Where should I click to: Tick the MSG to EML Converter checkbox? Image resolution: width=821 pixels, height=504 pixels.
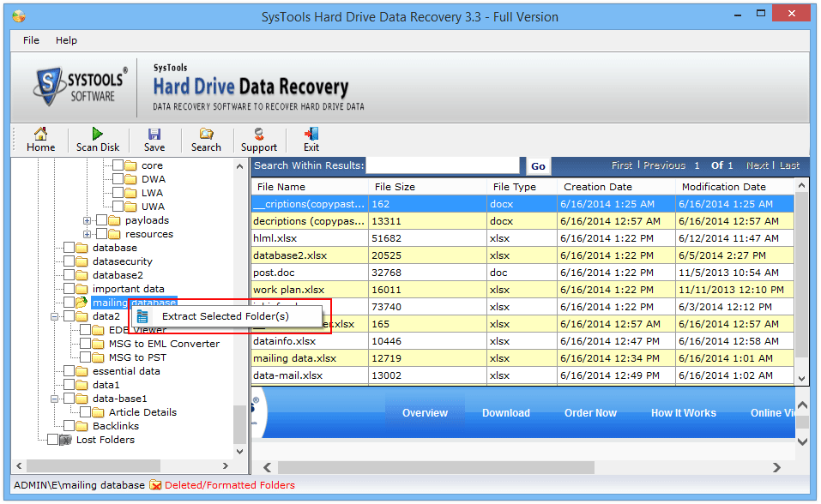[x=85, y=344]
